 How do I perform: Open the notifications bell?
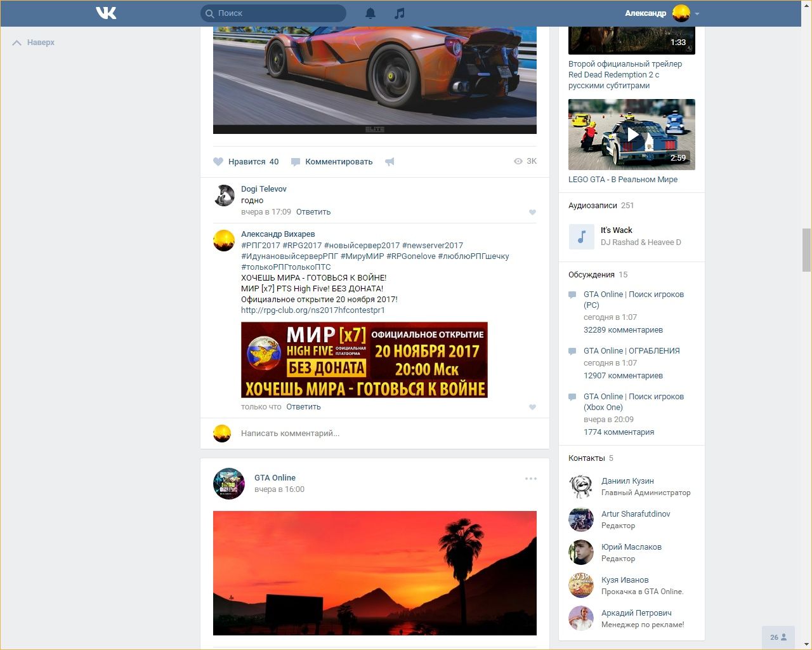tap(370, 13)
